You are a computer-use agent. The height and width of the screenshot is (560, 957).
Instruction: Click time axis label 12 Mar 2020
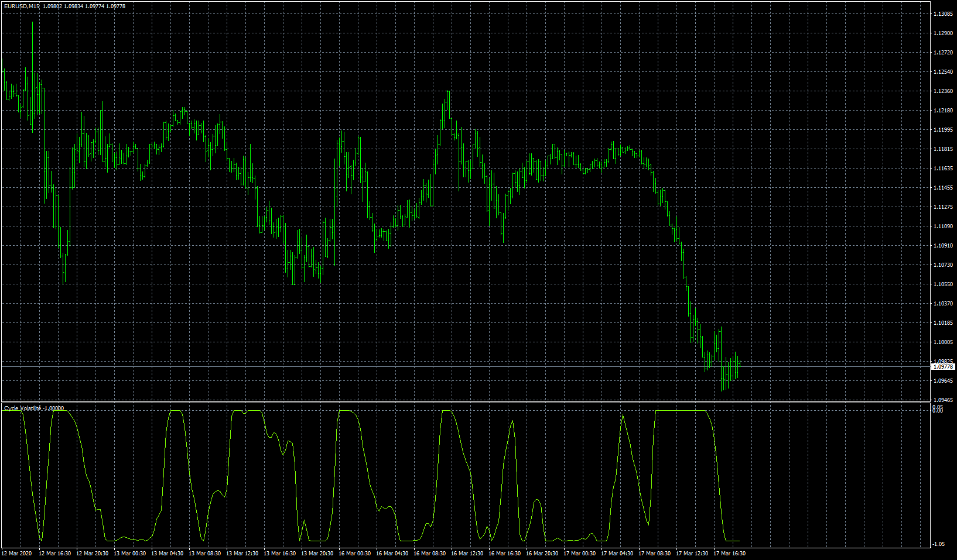pyautogui.click(x=18, y=554)
